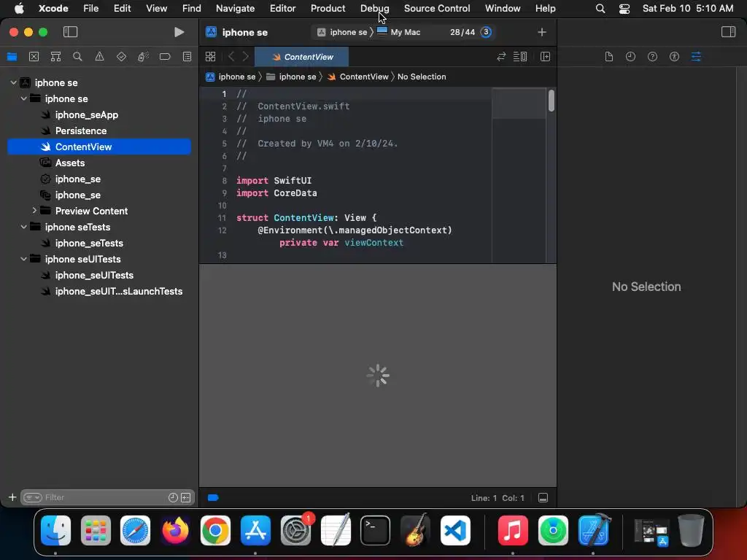The height and width of the screenshot is (560, 747).
Task: Click the editor vertical scrollbar
Action: pyautogui.click(x=551, y=101)
